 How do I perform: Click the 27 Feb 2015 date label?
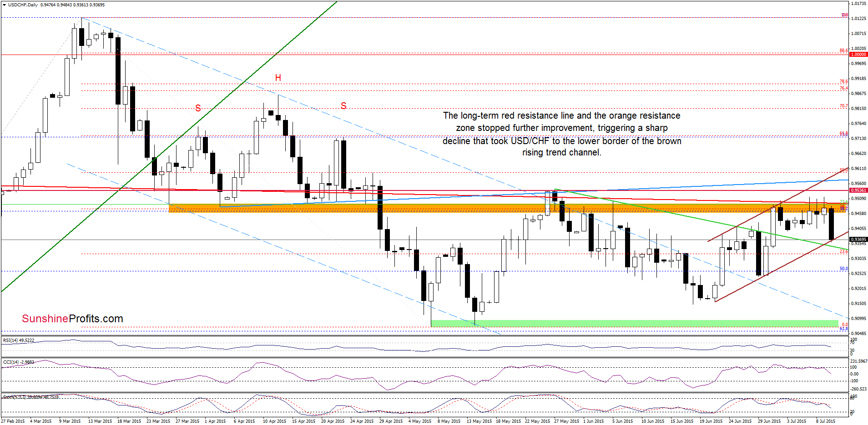pyautogui.click(x=13, y=421)
